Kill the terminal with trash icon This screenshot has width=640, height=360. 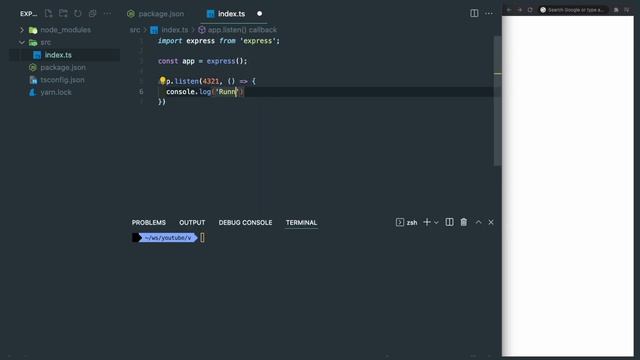(464, 222)
